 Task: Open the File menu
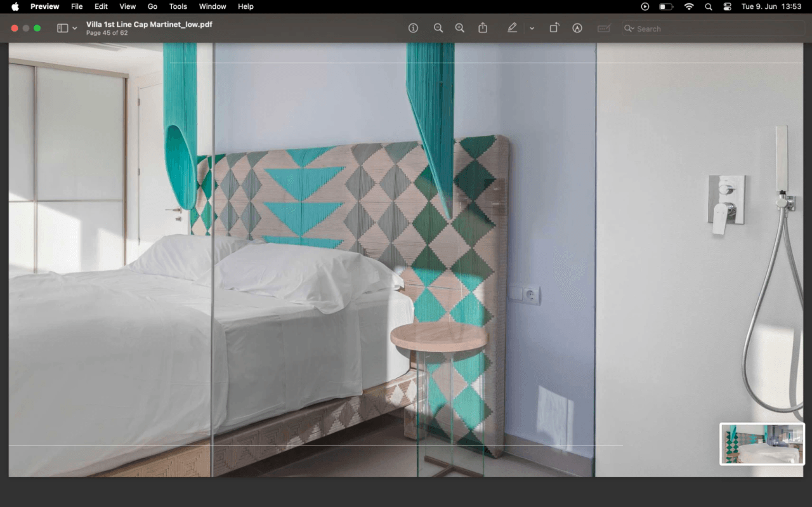pyautogui.click(x=77, y=6)
